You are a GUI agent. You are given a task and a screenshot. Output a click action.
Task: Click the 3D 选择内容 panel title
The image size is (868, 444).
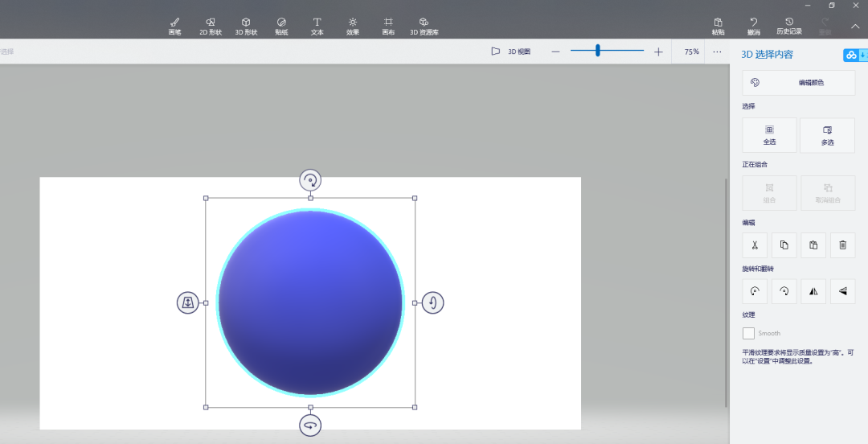pos(767,55)
